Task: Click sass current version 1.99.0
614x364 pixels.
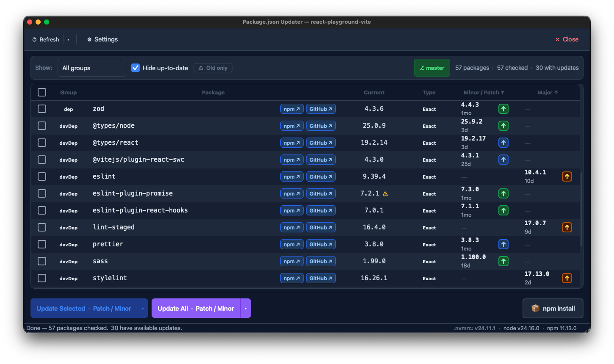Action: click(374, 261)
